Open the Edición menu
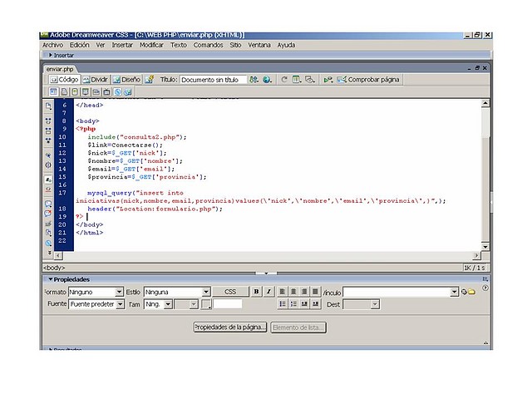The image size is (532, 399). (80, 45)
